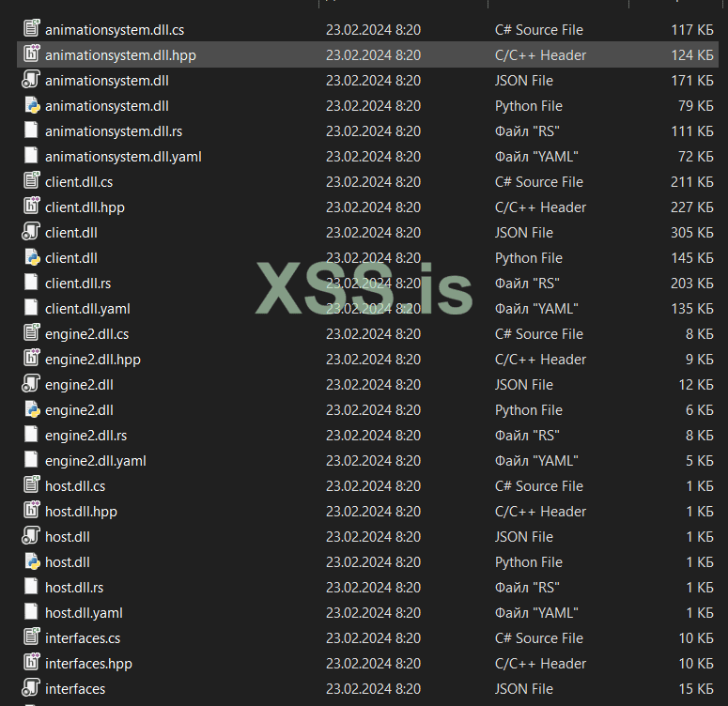Click the blank icon of engine2.dll.yaml
This screenshot has height=706, width=728.
tap(31, 460)
